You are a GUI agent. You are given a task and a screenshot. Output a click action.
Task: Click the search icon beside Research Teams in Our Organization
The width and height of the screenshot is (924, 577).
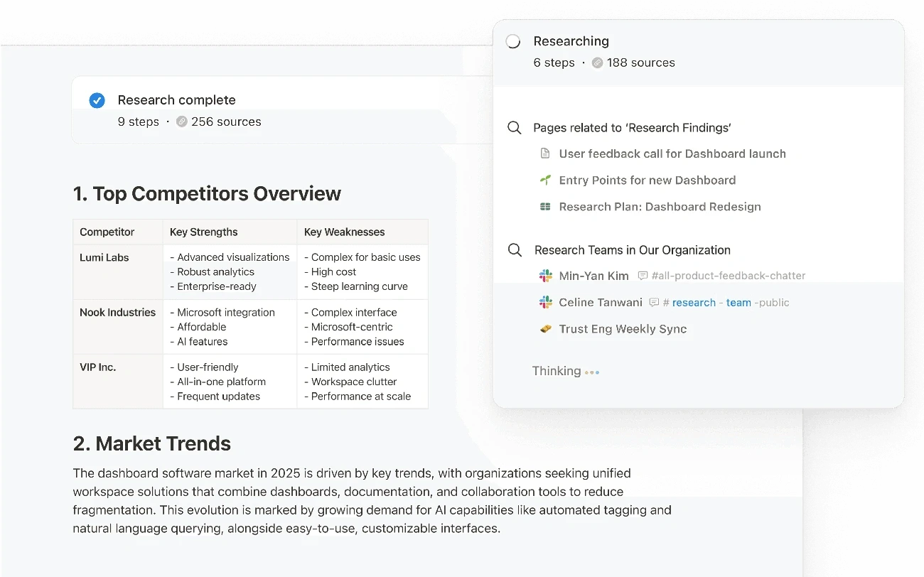(515, 250)
